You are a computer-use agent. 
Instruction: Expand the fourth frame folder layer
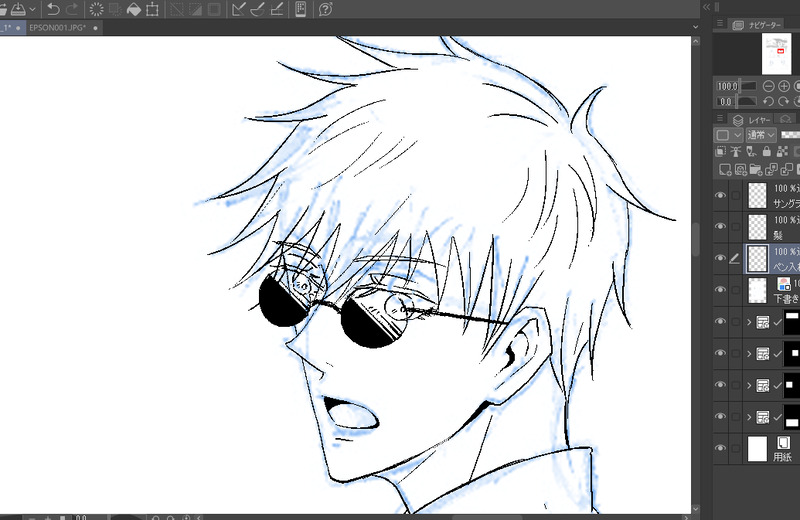749,417
